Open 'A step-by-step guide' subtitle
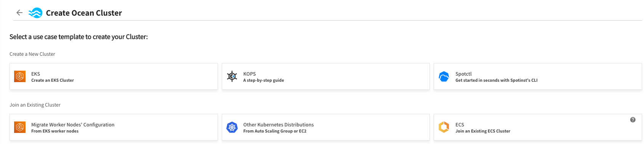 point(264,80)
